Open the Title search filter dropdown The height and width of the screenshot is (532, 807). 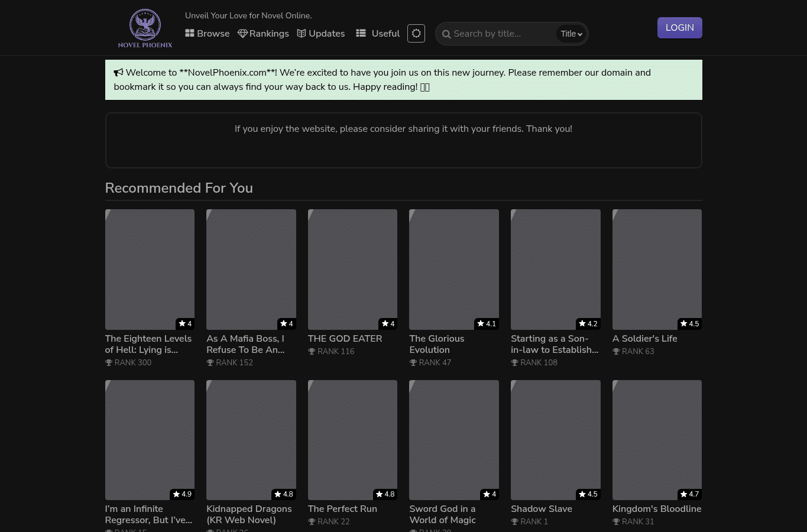click(571, 34)
